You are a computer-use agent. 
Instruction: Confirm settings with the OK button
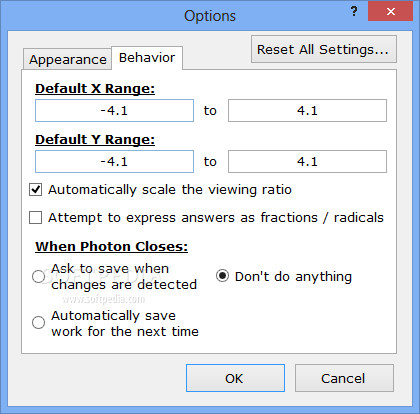coord(235,378)
